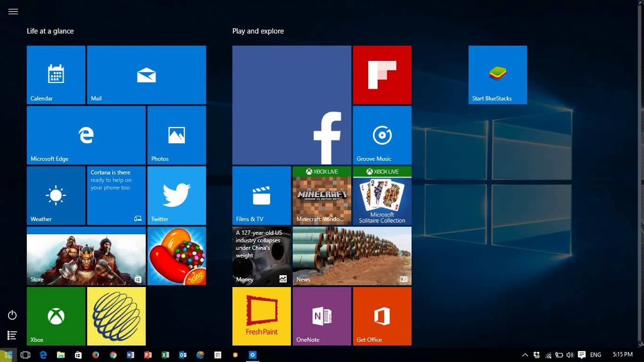
Task: Click the ENG language indicator
Action: [596, 355]
